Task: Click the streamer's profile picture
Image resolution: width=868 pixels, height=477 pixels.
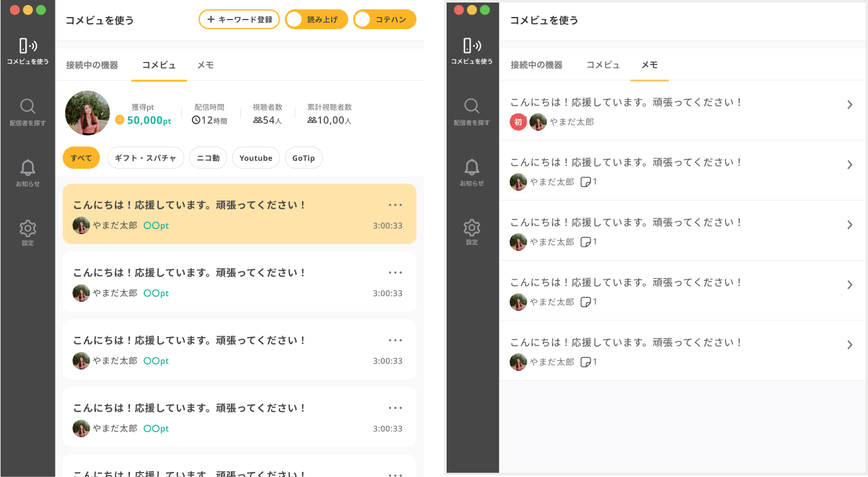Action: coord(87,113)
